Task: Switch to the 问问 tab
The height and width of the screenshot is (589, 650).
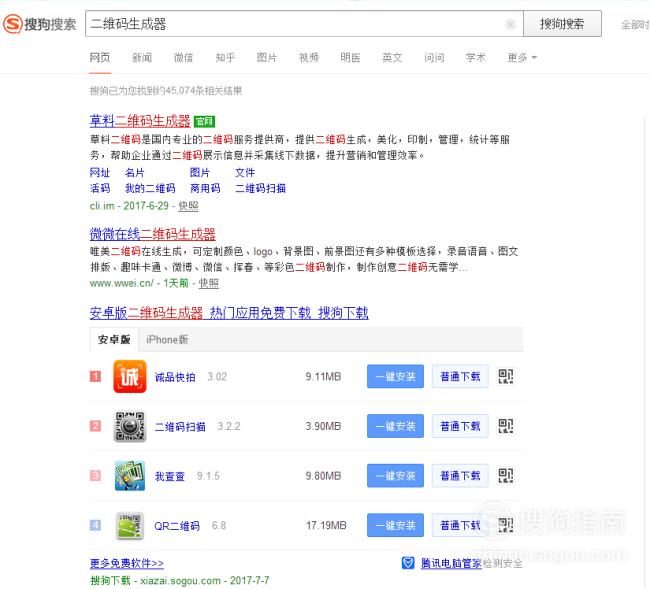Action: pos(434,58)
